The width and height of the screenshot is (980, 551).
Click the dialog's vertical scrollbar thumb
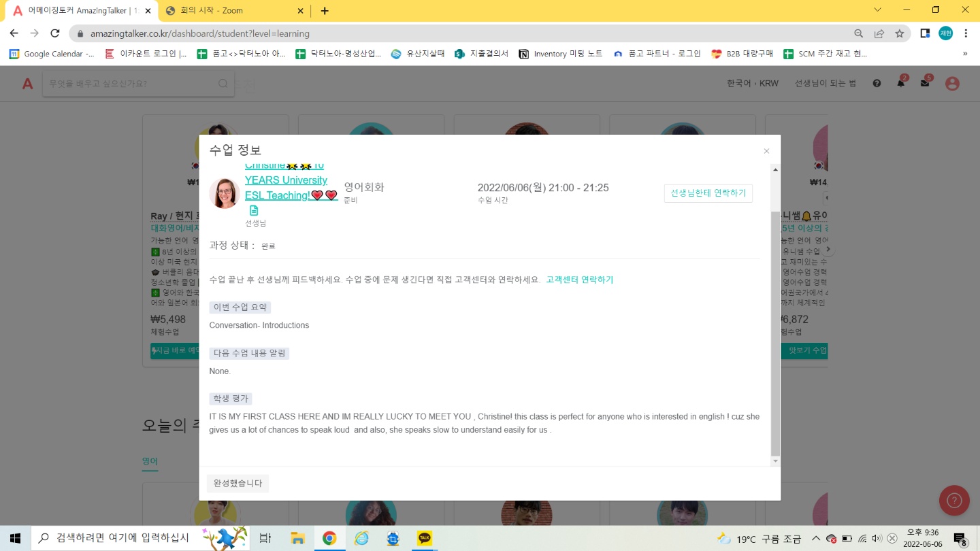click(x=775, y=333)
